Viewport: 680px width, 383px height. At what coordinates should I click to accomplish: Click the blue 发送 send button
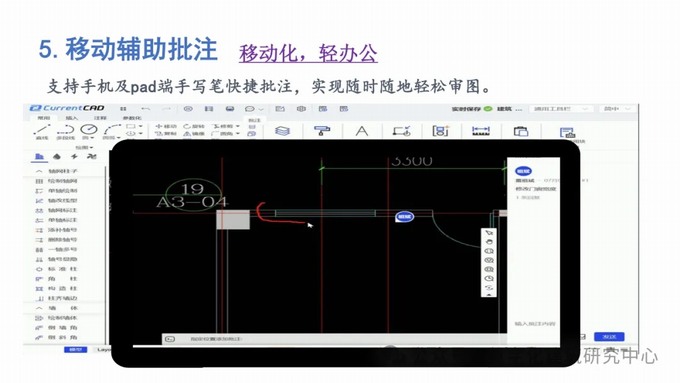coord(609,337)
